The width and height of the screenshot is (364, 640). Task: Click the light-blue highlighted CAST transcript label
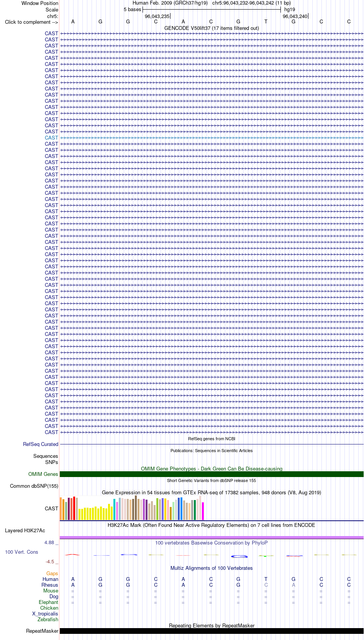click(51, 138)
